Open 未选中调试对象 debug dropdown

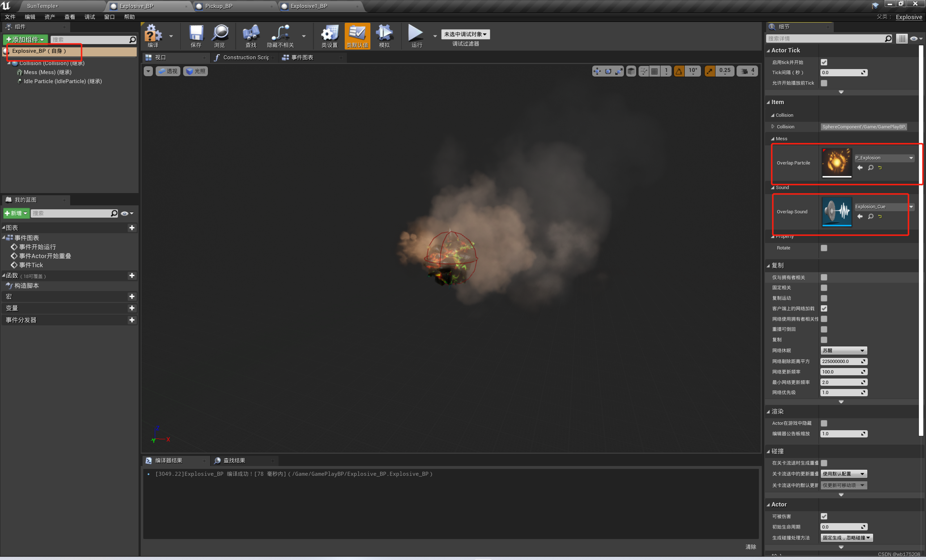pos(465,34)
